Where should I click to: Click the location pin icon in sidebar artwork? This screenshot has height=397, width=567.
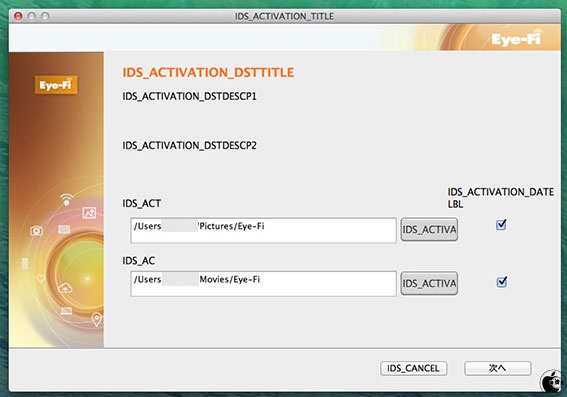[x=97, y=319]
